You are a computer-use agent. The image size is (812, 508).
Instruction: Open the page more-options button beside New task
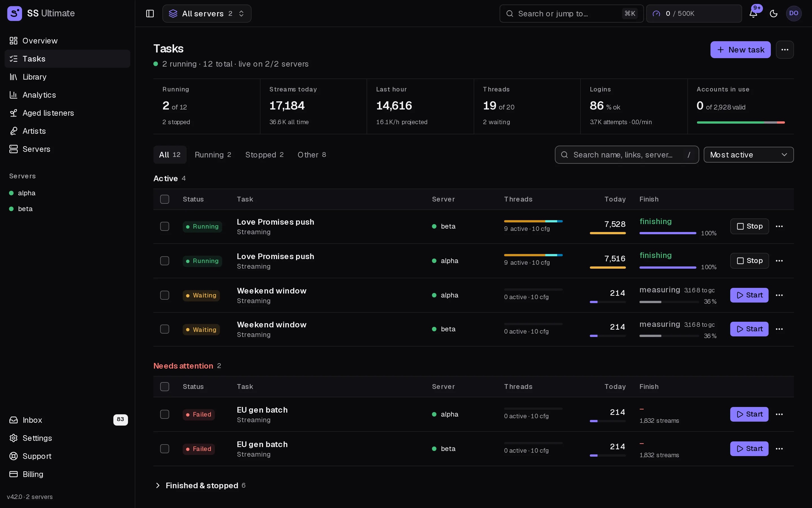click(784, 50)
